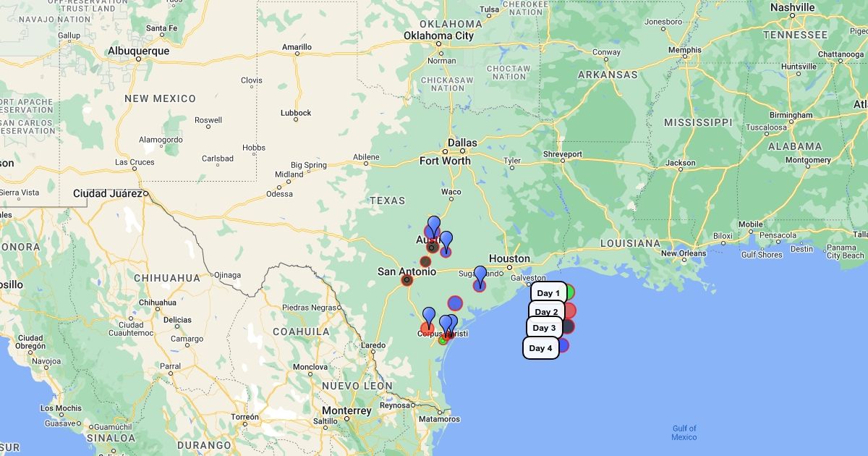The width and height of the screenshot is (868, 456).
Task: Click the red circle beside Day 2
Action: click(569, 311)
